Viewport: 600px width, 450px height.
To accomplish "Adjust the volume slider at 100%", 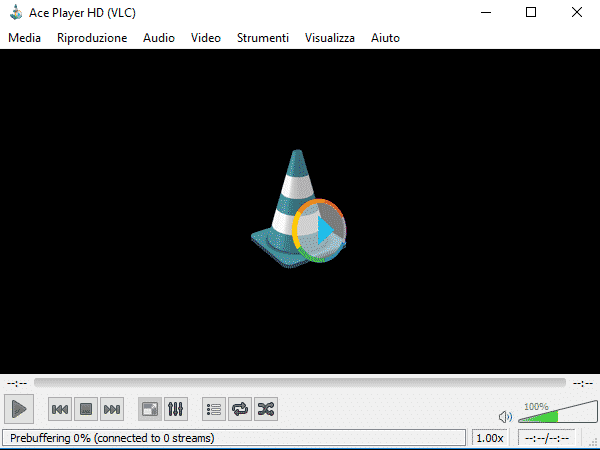I will click(x=558, y=412).
